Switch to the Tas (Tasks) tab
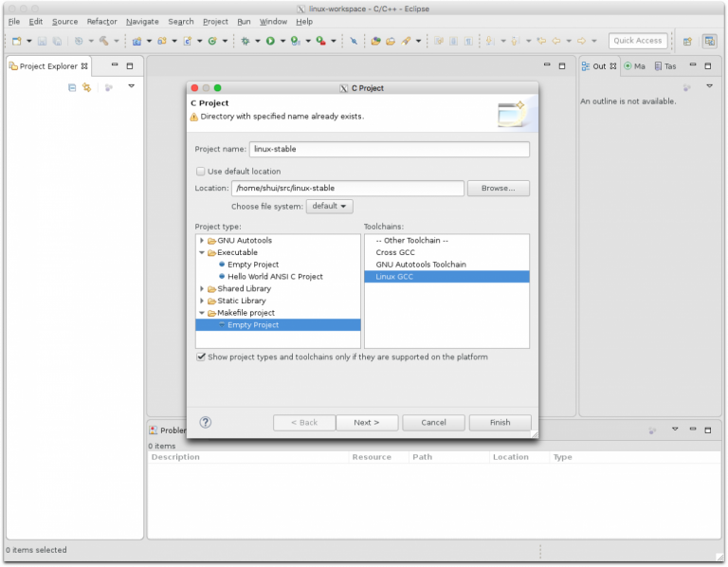 [x=665, y=66]
